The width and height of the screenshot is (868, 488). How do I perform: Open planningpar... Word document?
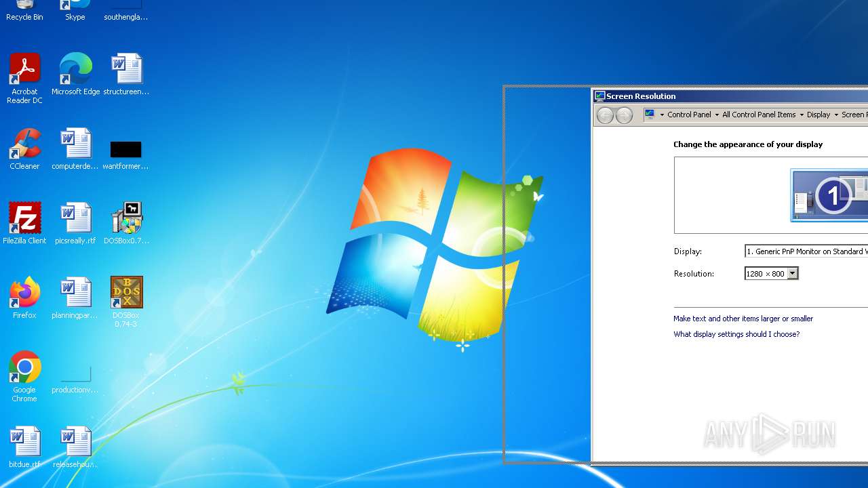point(75,298)
